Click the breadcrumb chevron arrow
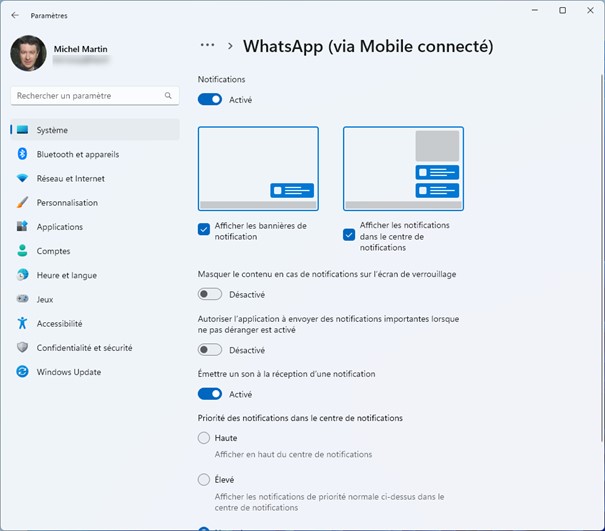Image resolution: width=605 pixels, height=531 pixels. (x=230, y=46)
